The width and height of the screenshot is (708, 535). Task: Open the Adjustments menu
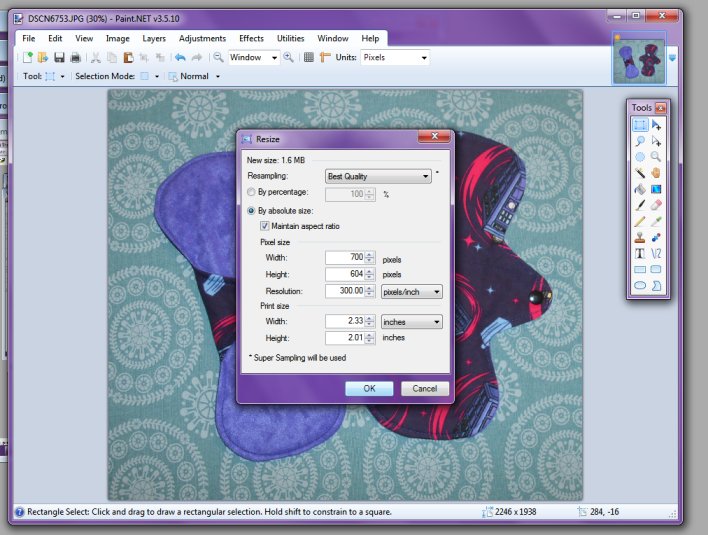[x=202, y=38]
